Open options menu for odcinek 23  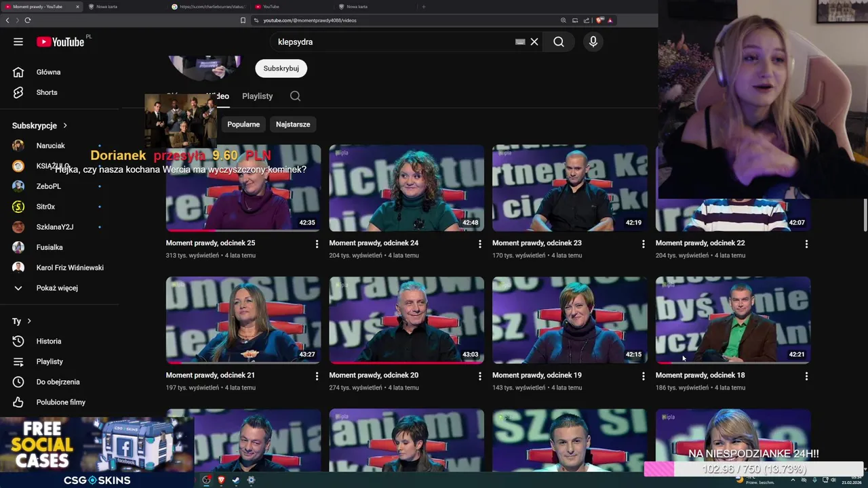pos(643,244)
